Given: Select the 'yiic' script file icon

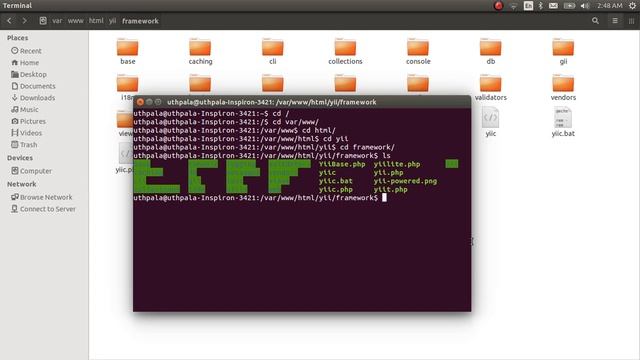Looking at the screenshot, I should pos(491,118).
